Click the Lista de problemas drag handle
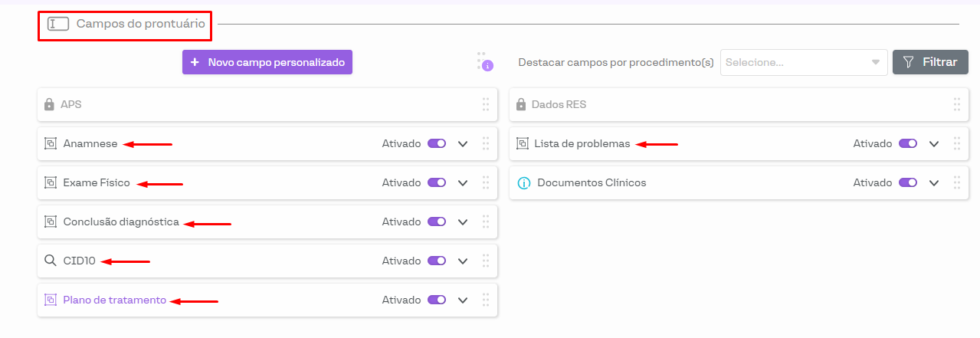Viewport: 980px width, 338px height. tap(956, 143)
